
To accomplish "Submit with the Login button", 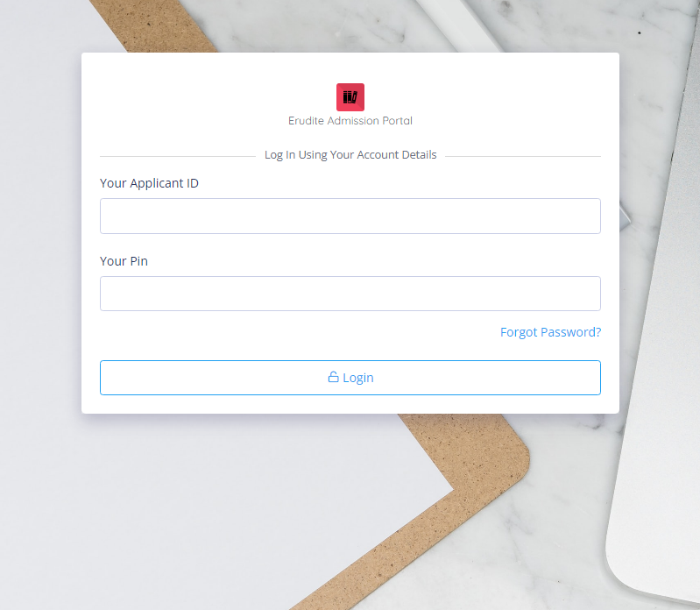I will pos(350,378).
